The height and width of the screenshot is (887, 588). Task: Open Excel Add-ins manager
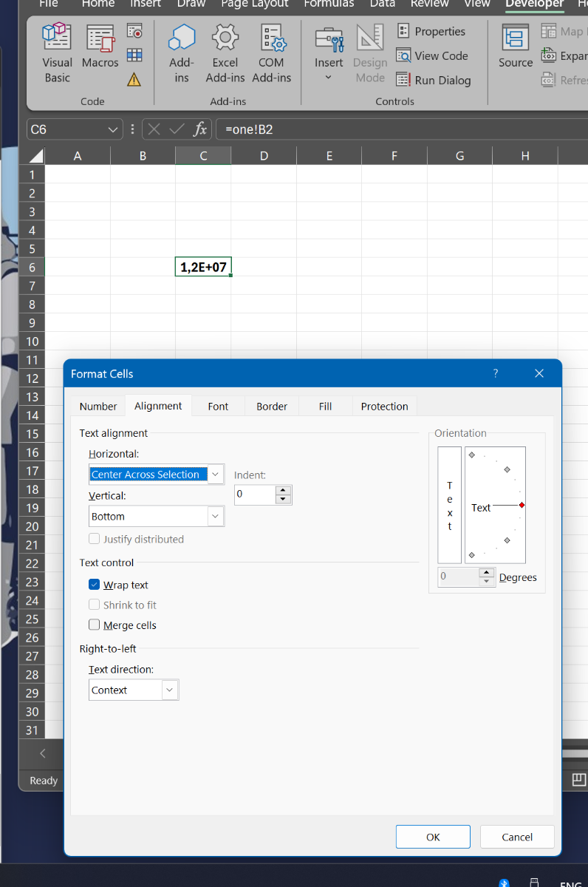[x=225, y=53]
